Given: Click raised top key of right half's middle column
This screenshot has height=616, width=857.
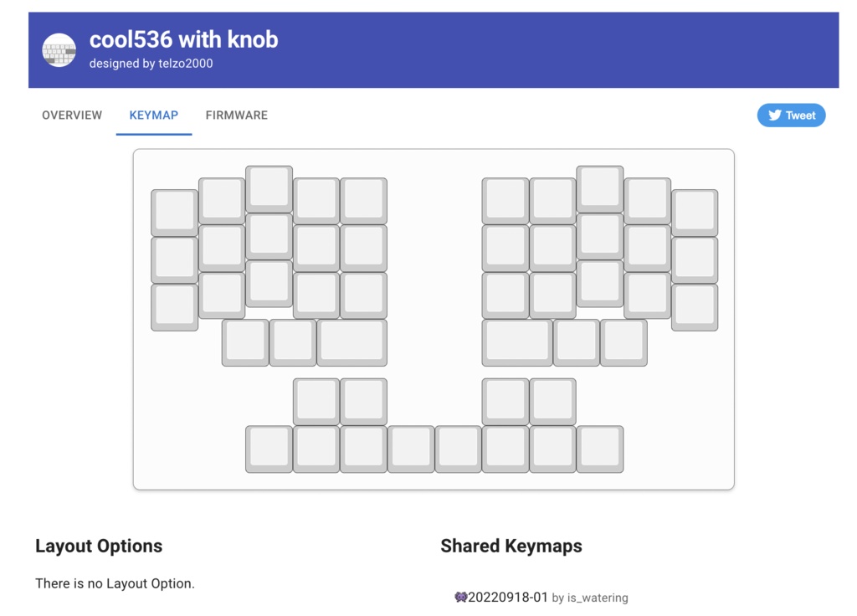Looking at the screenshot, I should [599, 187].
